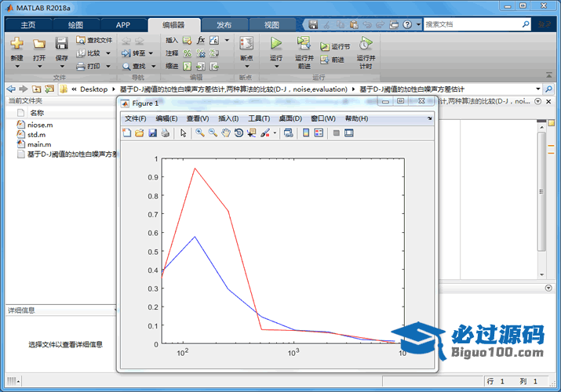Screen dimensions: 561x392
Task: Run the script with the green 运行 arrow
Action: [276, 43]
